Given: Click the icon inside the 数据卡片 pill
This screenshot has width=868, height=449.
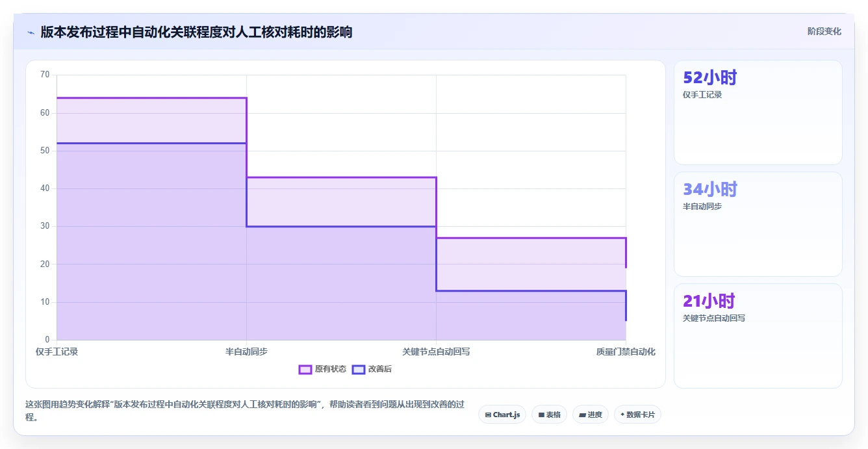Looking at the screenshot, I should tap(622, 415).
